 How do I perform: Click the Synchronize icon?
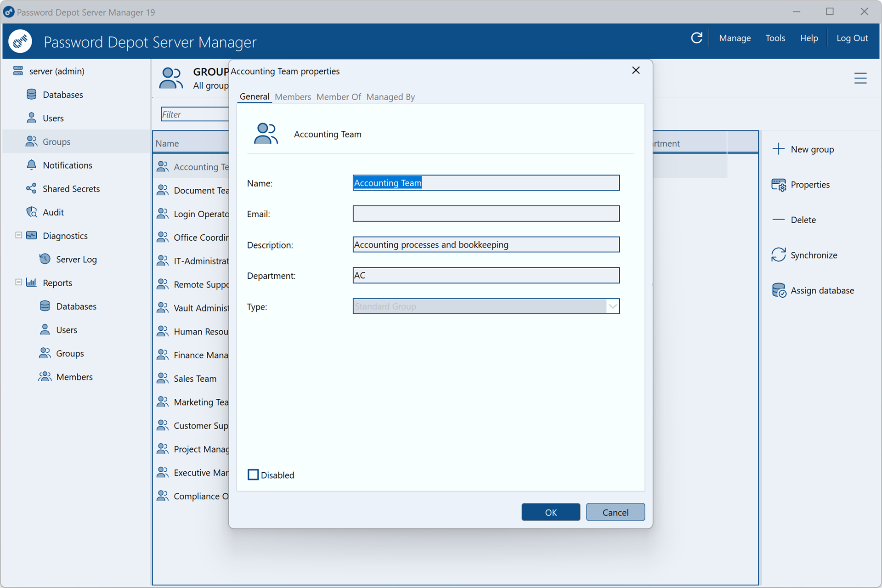(x=779, y=255)
